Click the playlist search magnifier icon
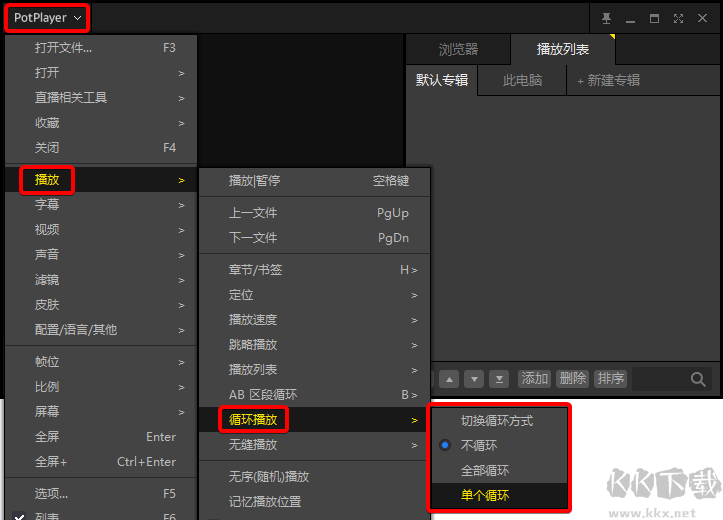The height and width of the screenshot is (520, 723). tap(698, 379)
